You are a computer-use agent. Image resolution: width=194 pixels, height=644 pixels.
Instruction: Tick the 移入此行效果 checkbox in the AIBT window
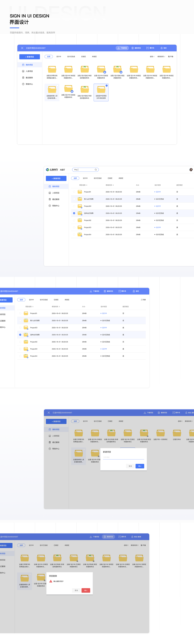click(74, 199)
